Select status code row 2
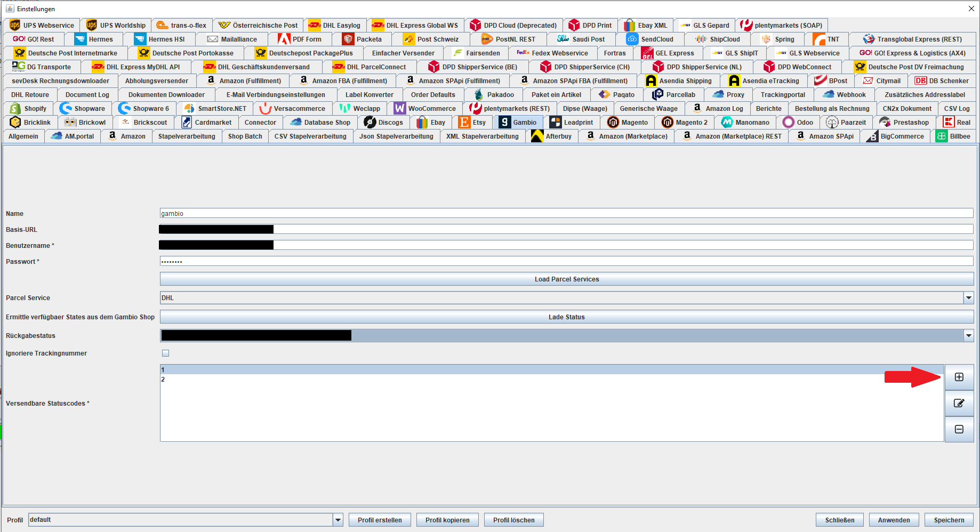Image resolution: width=980 pixels, height=532 pixels. [552, 379]
